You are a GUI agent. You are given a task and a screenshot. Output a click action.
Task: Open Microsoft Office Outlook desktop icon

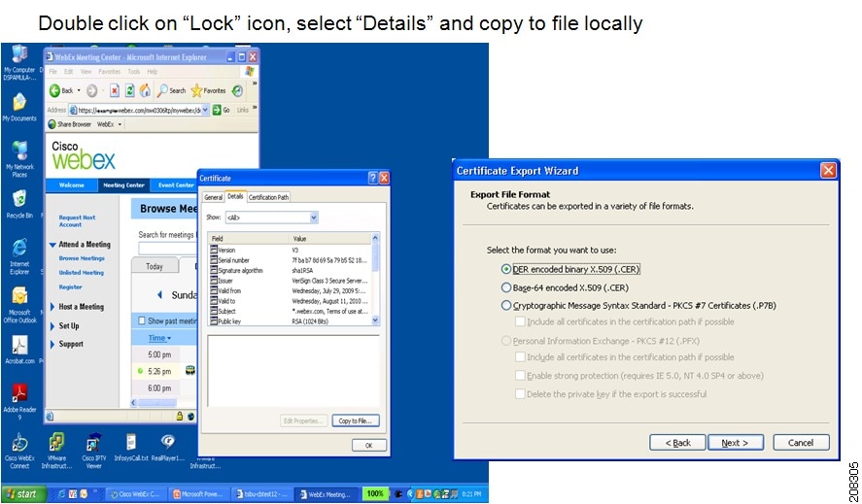pyautogui.click(x=19, y=305)
